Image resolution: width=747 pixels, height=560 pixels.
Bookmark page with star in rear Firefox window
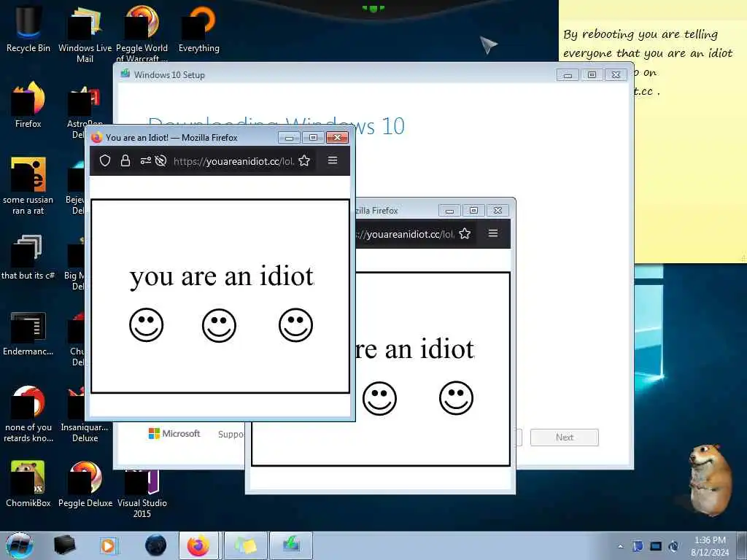tap(465, 234)
